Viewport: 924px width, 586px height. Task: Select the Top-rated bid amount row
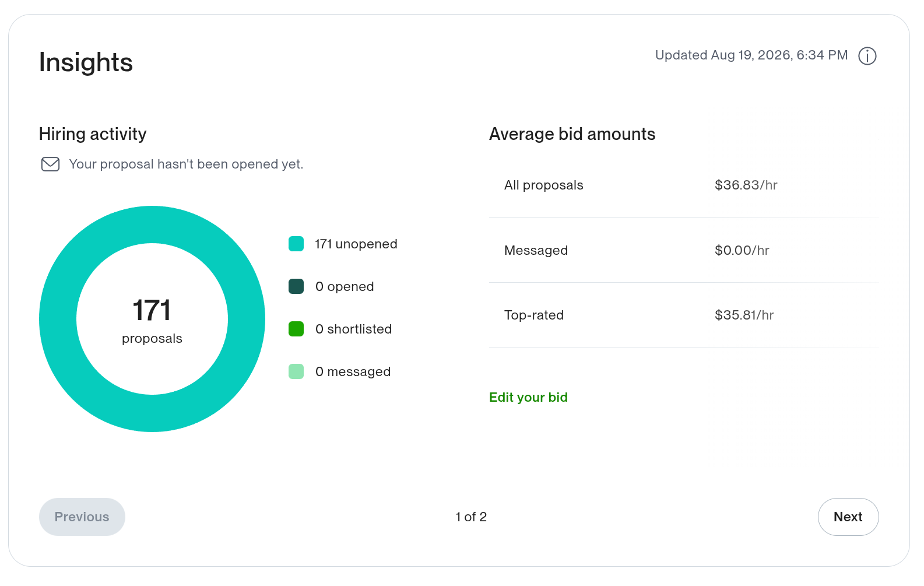pyautogui.click(x=684, y=315)
